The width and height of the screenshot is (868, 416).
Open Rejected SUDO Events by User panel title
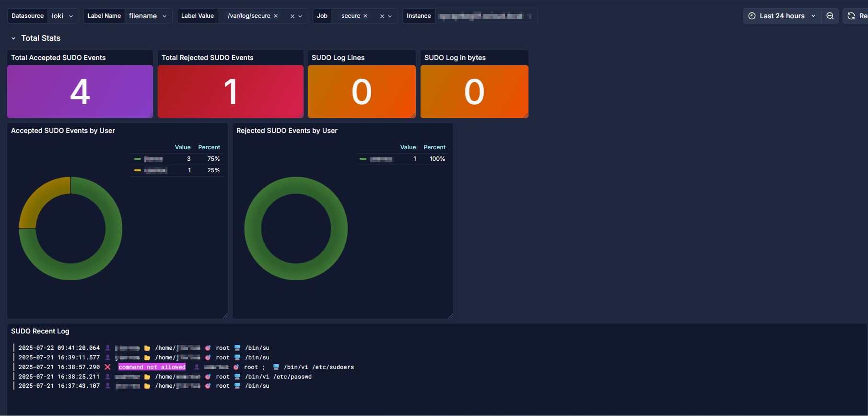[x=287, y=131]
